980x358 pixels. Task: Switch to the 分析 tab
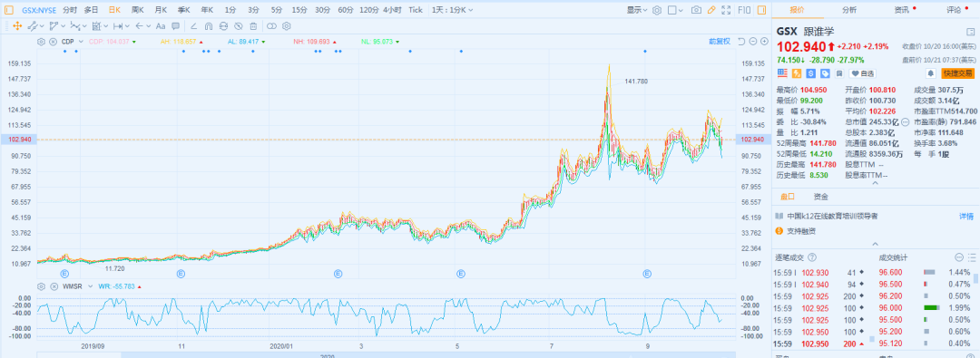[848, 10]
